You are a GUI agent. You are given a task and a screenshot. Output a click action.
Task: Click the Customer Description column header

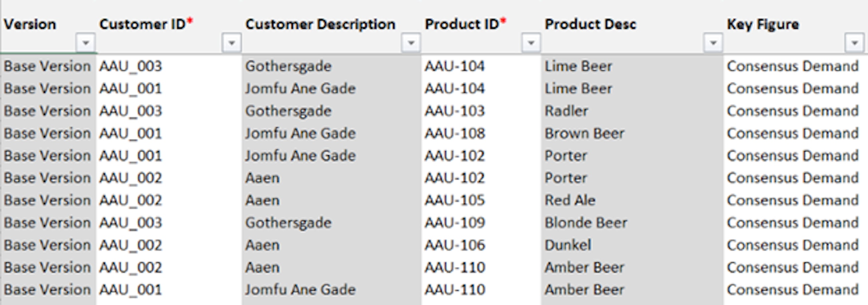point(320,24)
